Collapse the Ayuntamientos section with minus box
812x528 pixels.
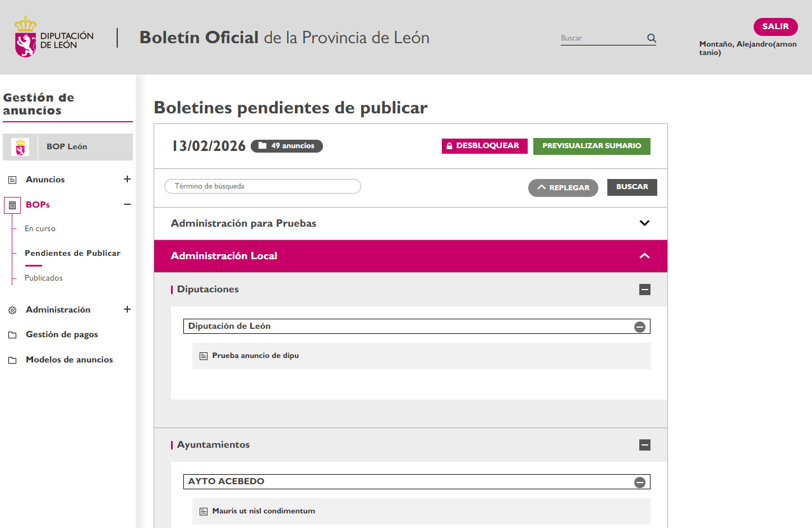coord(645,445)
